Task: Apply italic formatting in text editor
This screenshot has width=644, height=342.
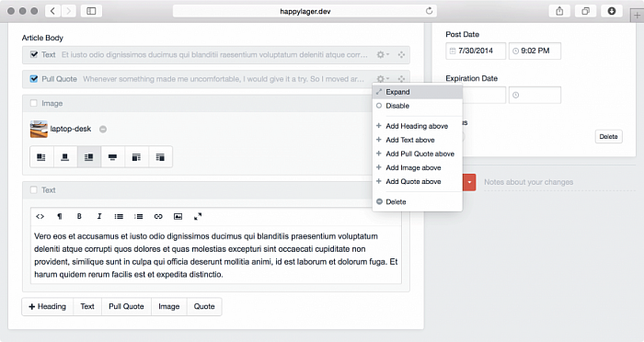Action: [x=99, y=216]
